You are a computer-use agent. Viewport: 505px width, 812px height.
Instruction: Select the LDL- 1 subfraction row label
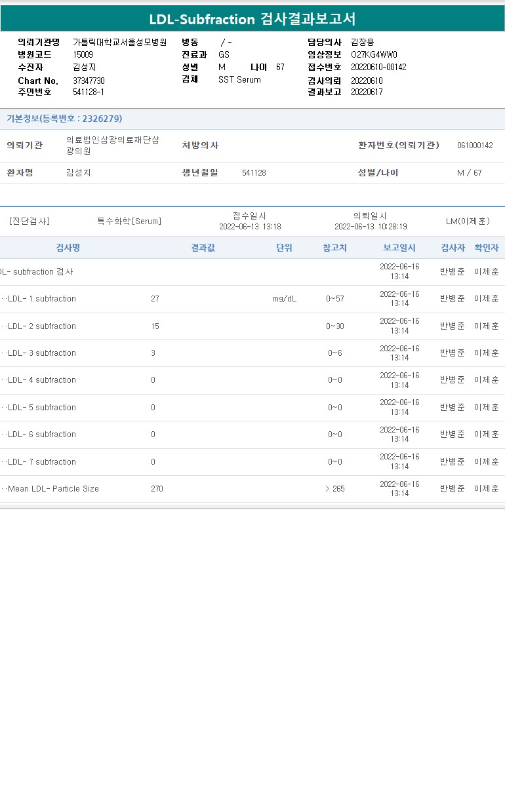[42, 299]
